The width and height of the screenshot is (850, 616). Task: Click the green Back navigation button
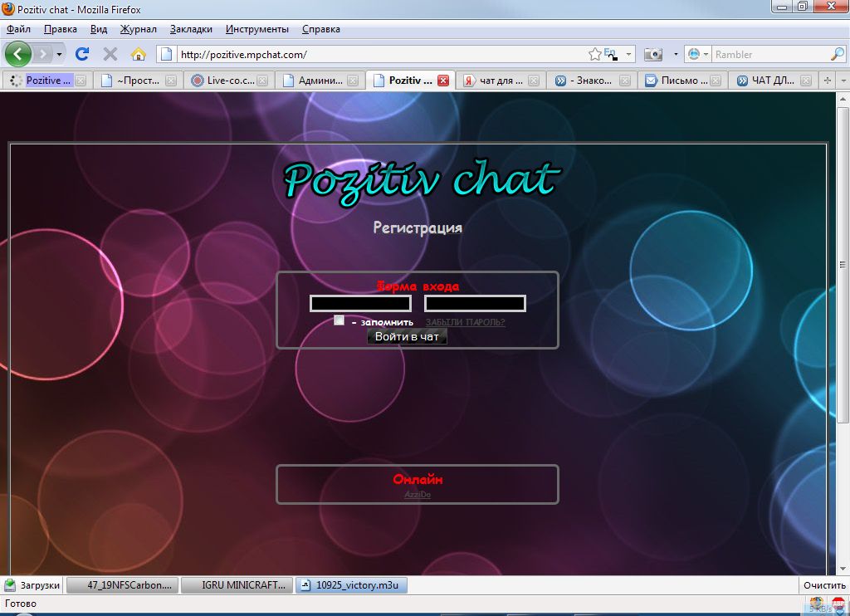[x=18, y=54]
